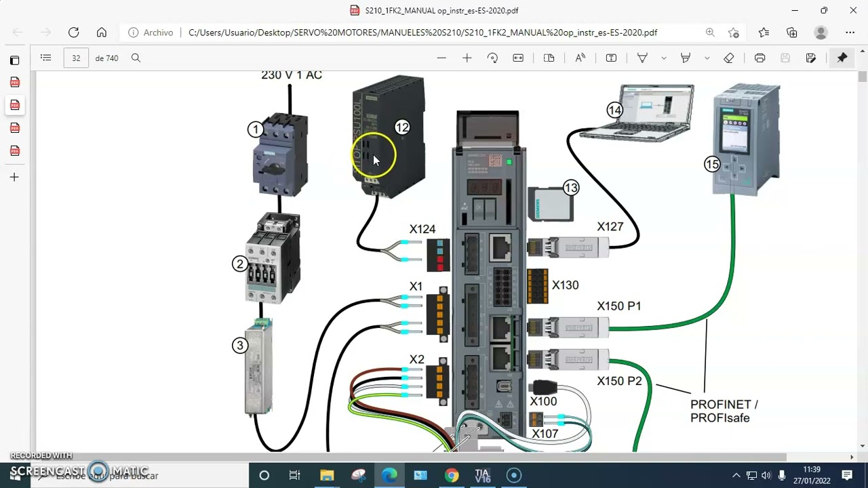Zoom in the PDF with plus
The height and width of the screenshot is (488, 868).
click(467, 58)
